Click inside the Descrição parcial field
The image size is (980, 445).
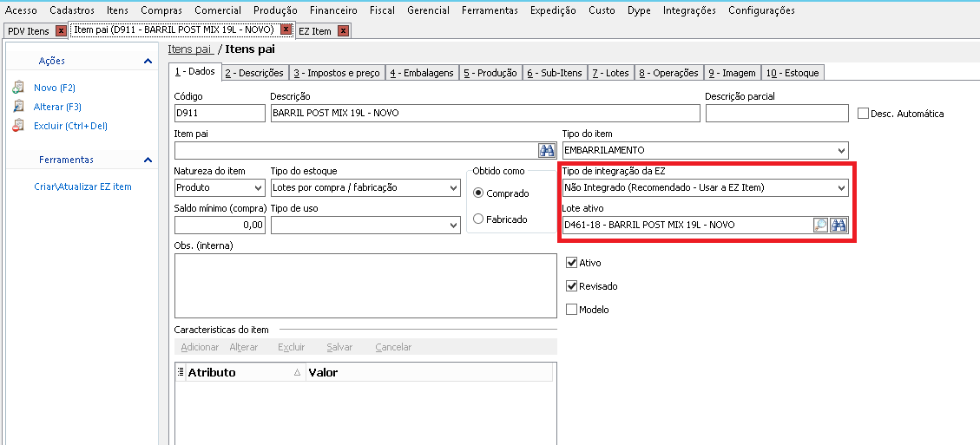pyautogui.click(x=777, y=113)
